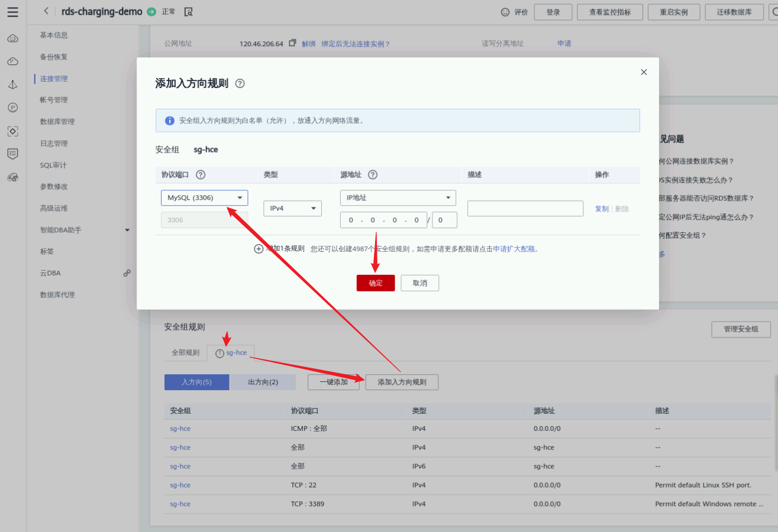Screen dimensions: 778x532
Task: Open the hamburger main menu
Action: 12,12
